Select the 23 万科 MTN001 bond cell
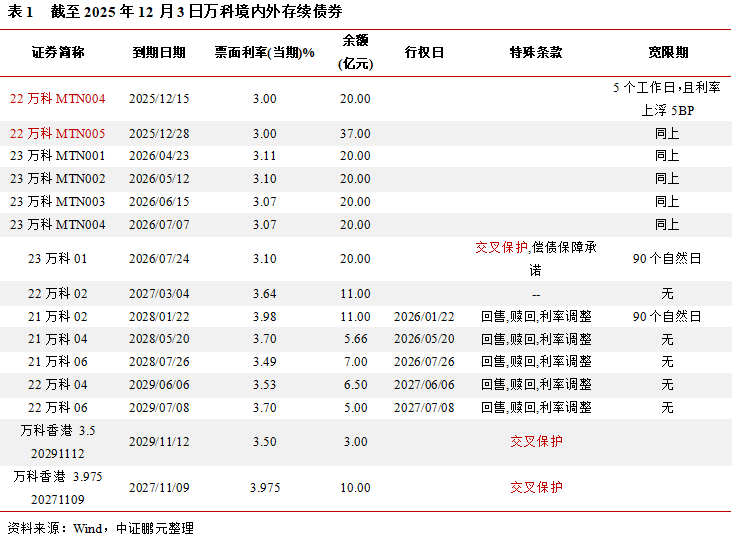This screenshot has height=539, width=732. [57, 156]
